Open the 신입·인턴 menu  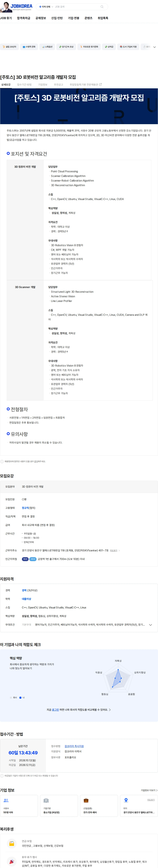(x=57, y=18)
